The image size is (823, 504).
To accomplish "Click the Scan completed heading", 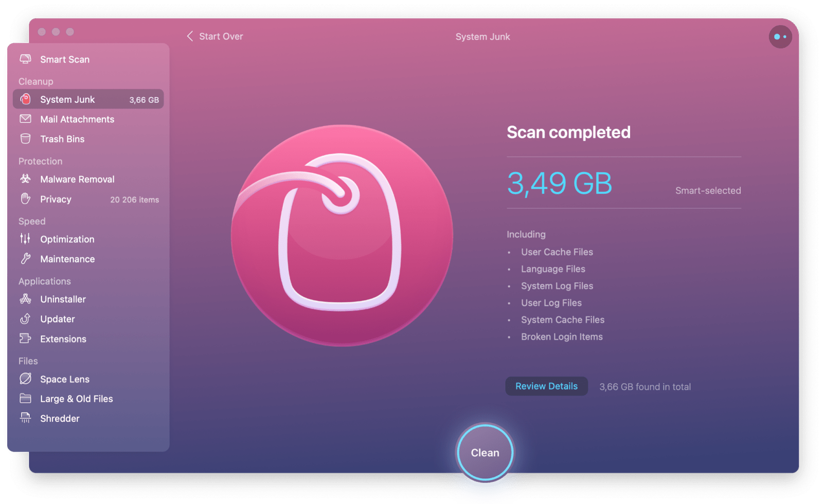I will tap(568, 132).
